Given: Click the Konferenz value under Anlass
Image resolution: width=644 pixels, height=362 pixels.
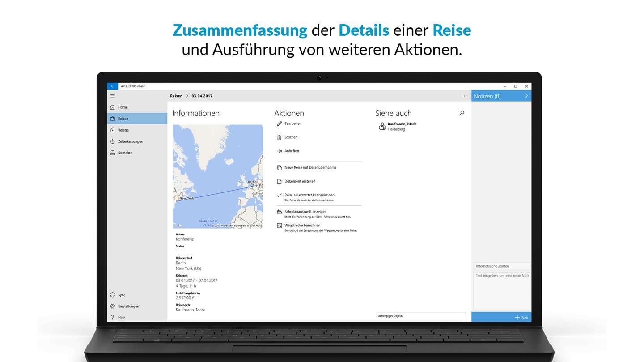Looking at the screenshot, I should point(185,239).
